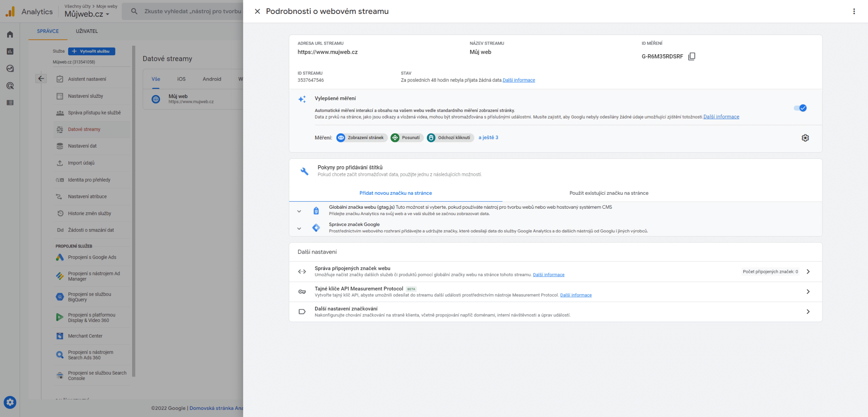The width and height of the screenshot is (868, 417).
Task: Open Nastavení atribuce item
Action: [x=92, y=197]
